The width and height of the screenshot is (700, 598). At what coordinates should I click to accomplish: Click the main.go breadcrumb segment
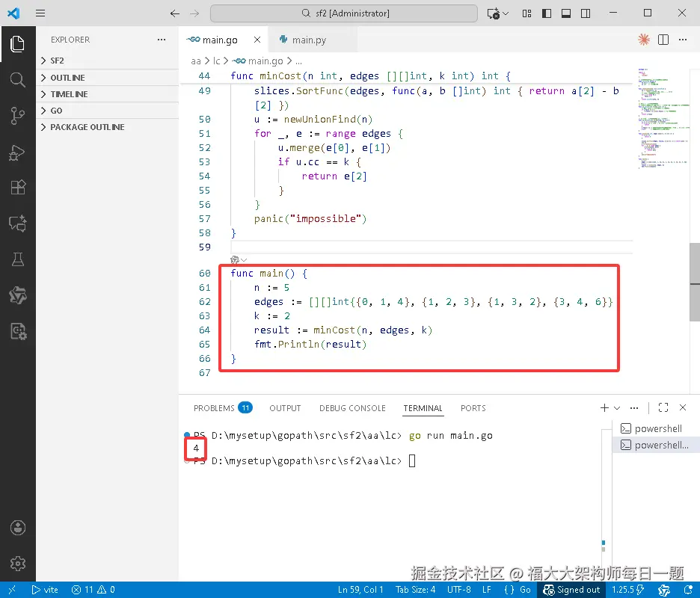(258, 61)
